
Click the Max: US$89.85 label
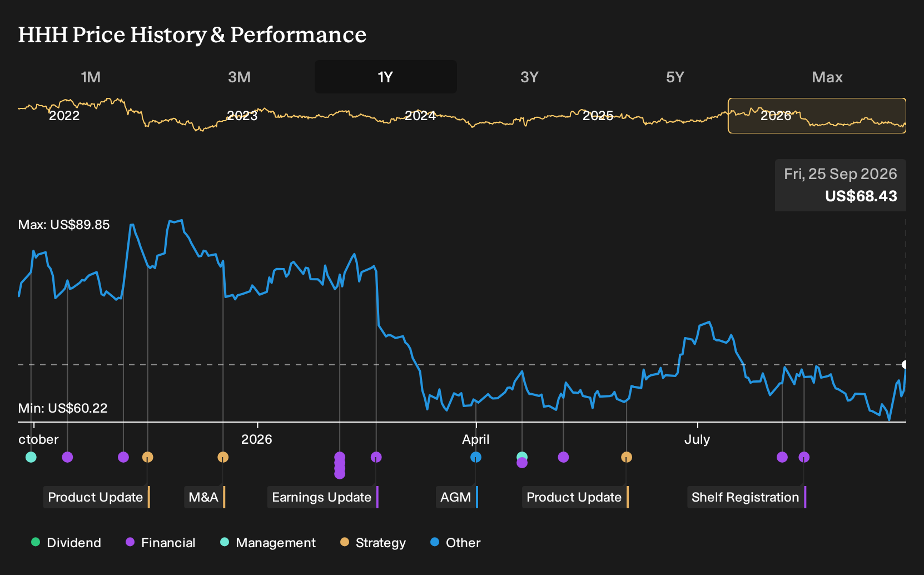64,225
